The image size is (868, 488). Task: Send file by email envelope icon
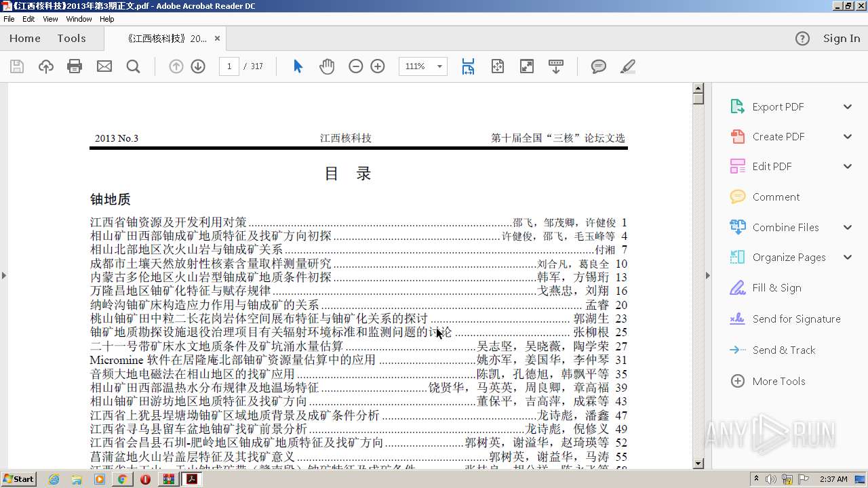pos(104,66)
